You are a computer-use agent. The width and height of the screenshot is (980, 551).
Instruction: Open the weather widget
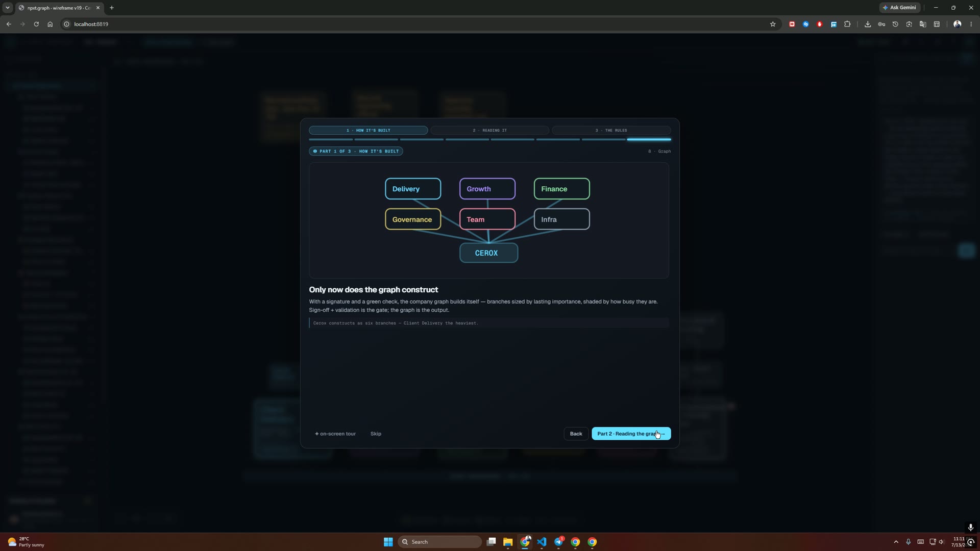tap(26, 542)
